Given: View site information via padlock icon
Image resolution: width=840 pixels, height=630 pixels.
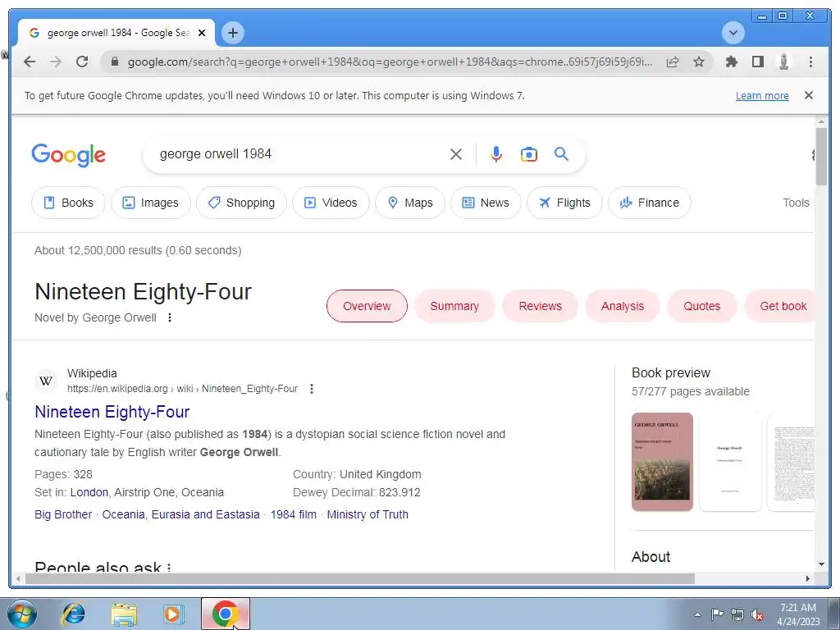Looking at the screenshot, I should [114, 62].
